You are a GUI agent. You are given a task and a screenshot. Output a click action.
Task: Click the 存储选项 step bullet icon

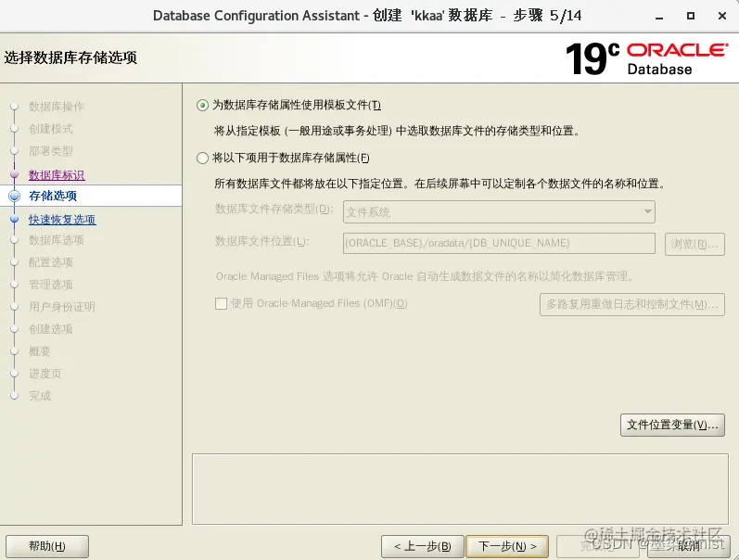15,196
